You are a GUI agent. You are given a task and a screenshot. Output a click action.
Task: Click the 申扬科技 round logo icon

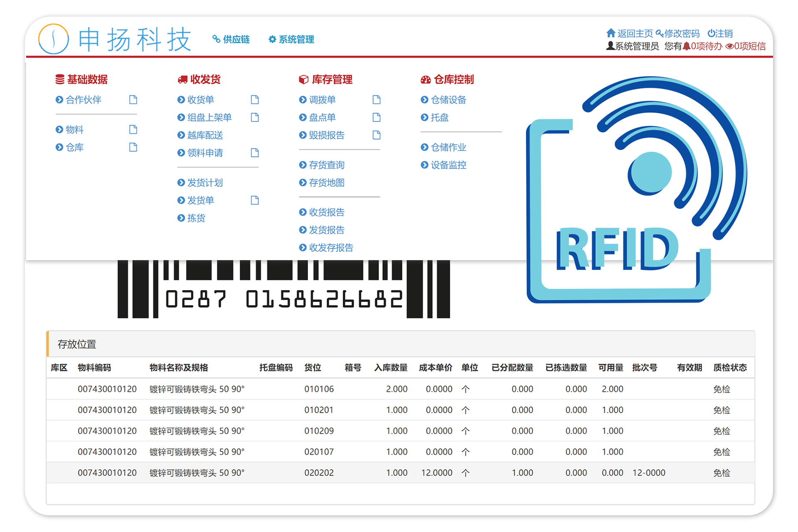click(x=54, y=39)
